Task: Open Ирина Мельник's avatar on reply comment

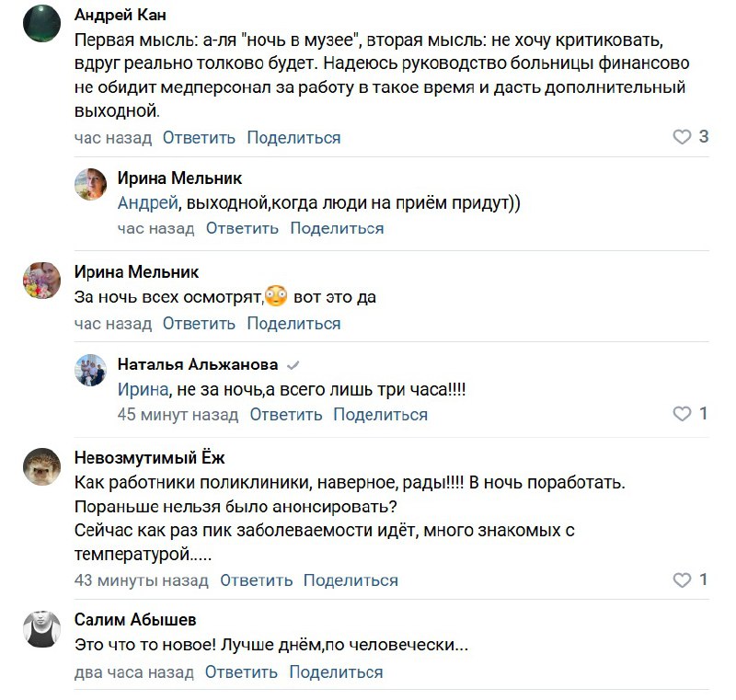Action: point(90,184)
